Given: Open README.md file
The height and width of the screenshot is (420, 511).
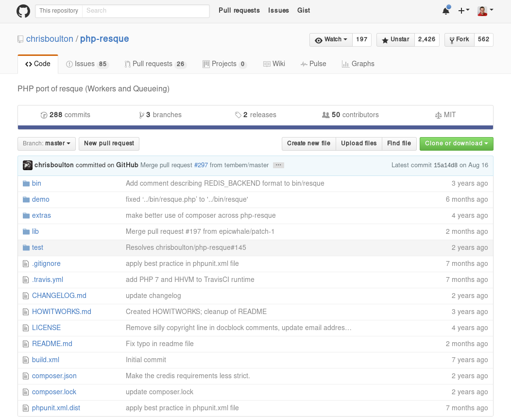Looking at the screenshot, I should [52, 344].
